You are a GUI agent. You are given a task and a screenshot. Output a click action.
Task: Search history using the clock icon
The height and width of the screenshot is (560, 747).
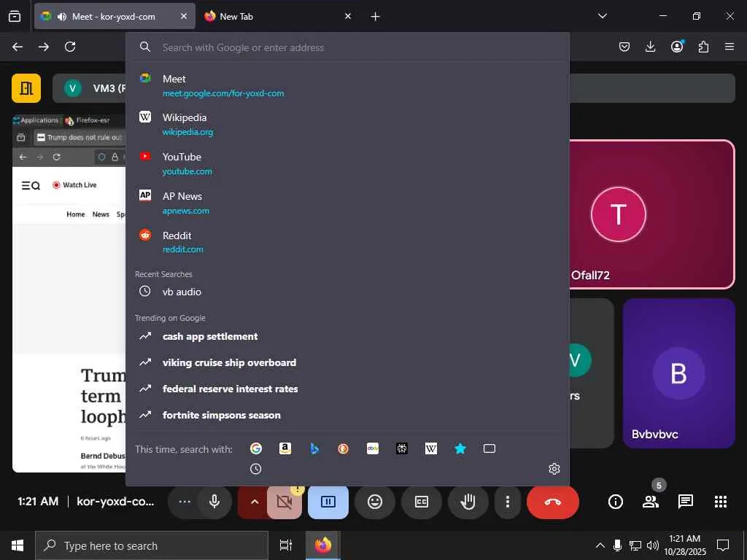point(256,469)
